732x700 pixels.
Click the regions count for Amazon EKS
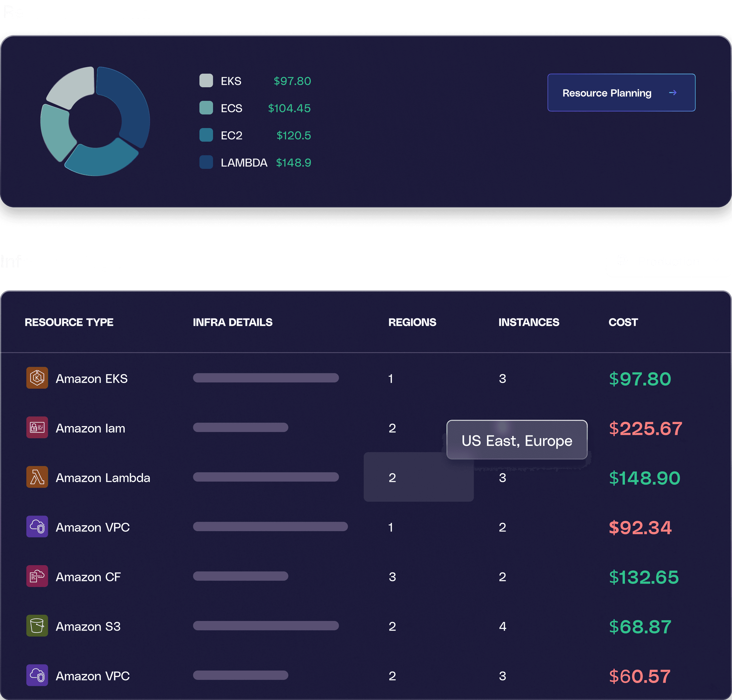coord(391,379)
